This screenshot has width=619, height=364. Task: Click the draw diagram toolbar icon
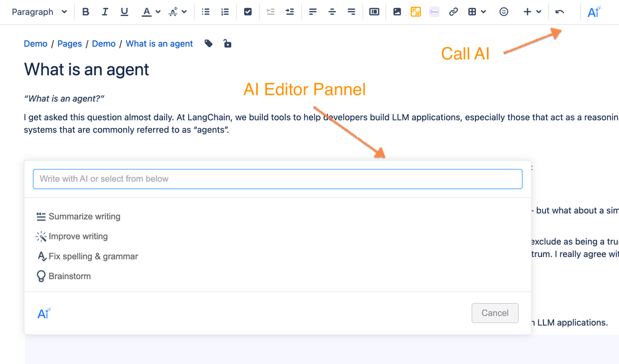click(x=434, y=12)
